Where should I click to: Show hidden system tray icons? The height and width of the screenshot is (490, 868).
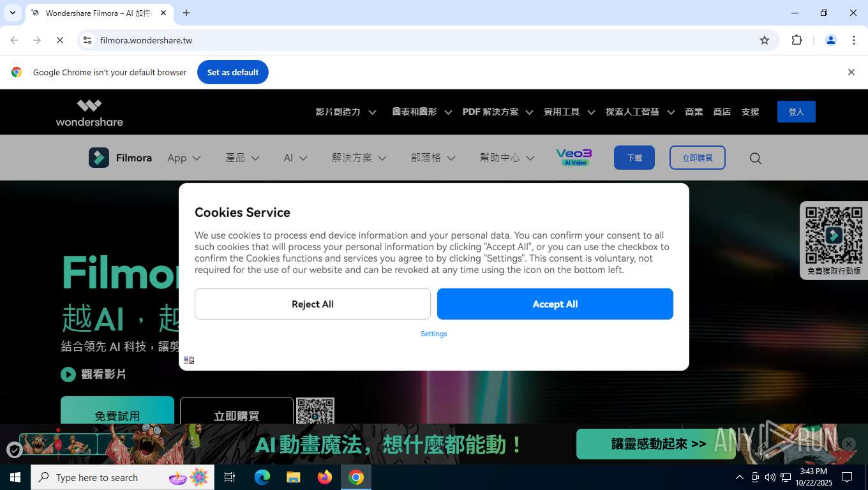740,477
